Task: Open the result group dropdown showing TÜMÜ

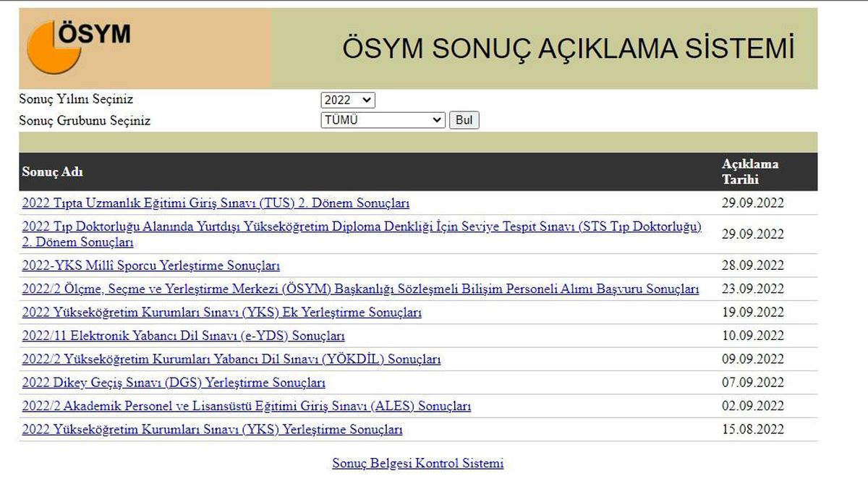Action: pos(383,120)
